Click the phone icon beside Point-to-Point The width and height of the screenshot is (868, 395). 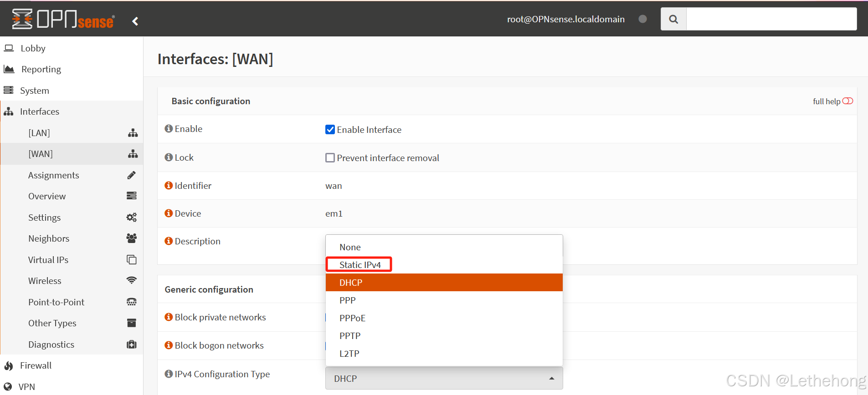132,302
